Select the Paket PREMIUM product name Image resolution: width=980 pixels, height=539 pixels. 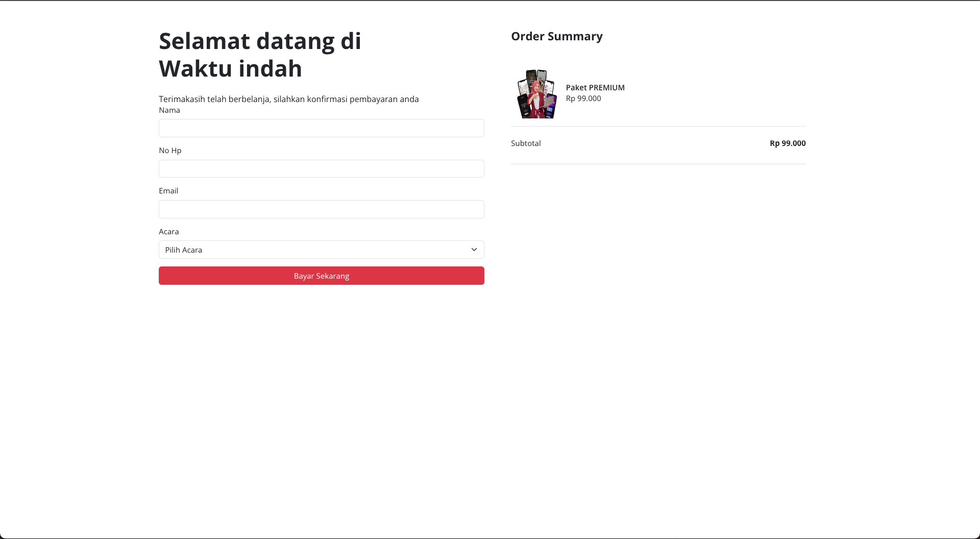coord(595,87)
